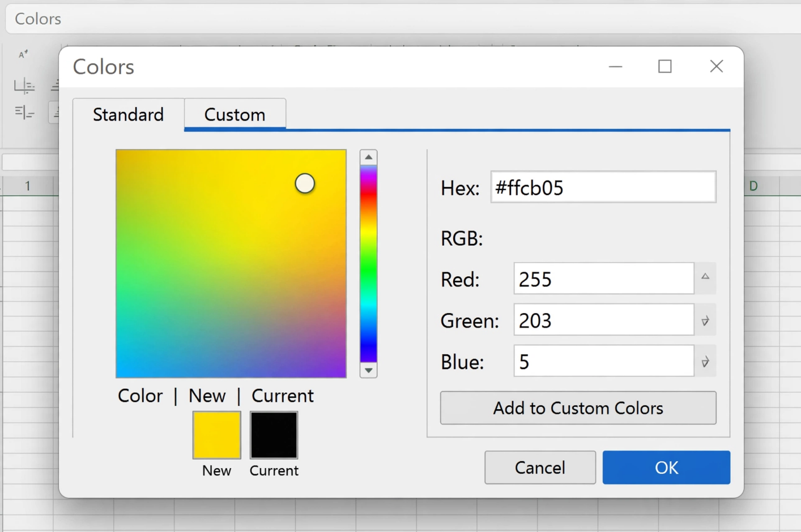801x532 pixels.
Task: Click row 1 header in spreadsheet
Action: coord(27,186)
